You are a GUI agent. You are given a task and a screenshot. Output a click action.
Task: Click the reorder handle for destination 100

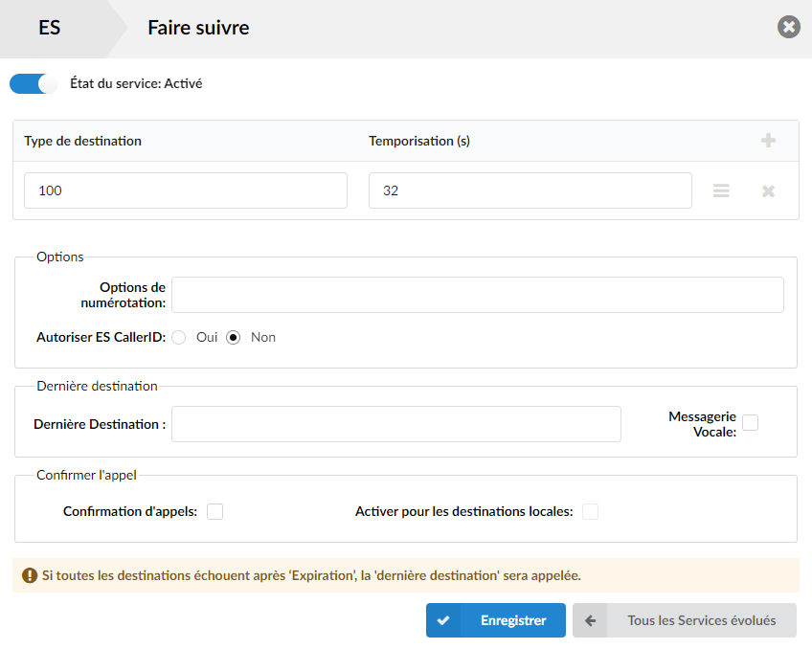[721, 191]
